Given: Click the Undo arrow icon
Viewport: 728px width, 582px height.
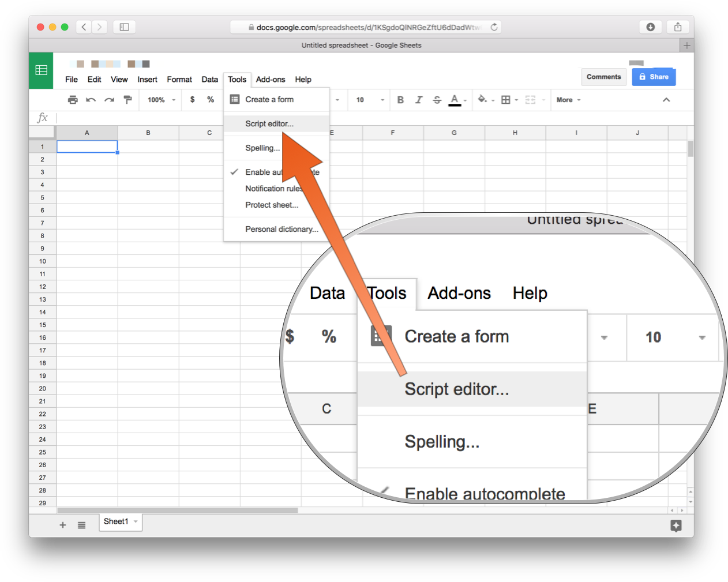Looking at the screenshot, I should (91, 100).
